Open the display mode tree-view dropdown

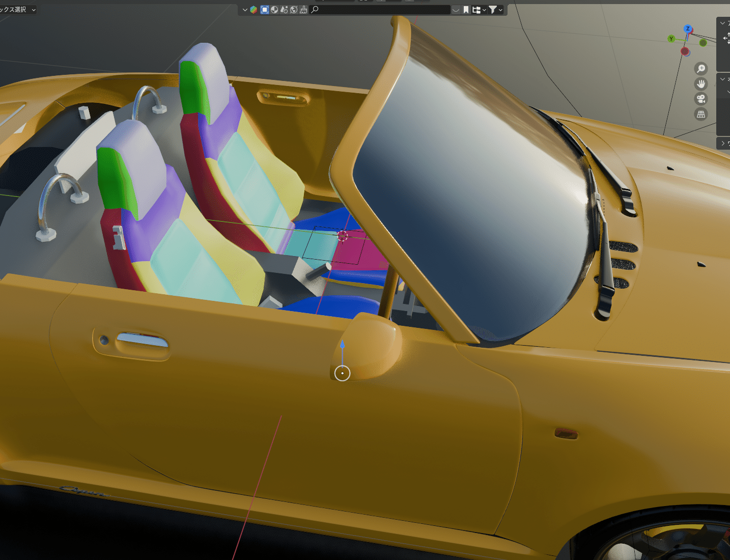point(479,10)
